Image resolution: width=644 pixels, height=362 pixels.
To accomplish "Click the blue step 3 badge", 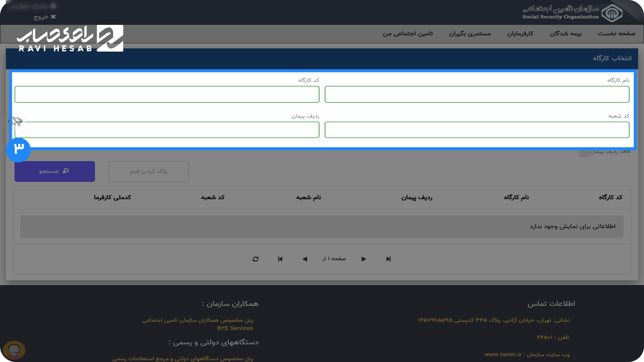I will coord(18,149).
